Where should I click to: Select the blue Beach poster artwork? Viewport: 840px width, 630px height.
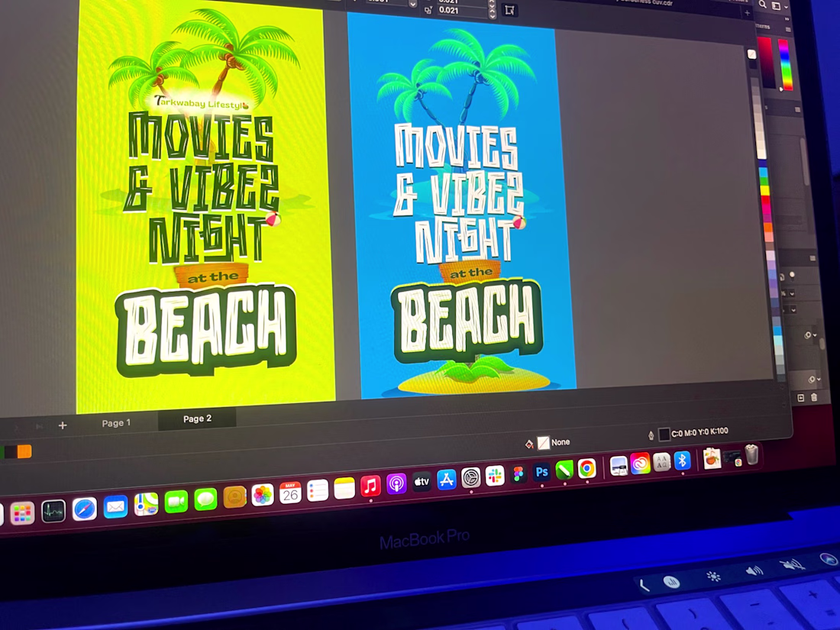click(462, 206)
